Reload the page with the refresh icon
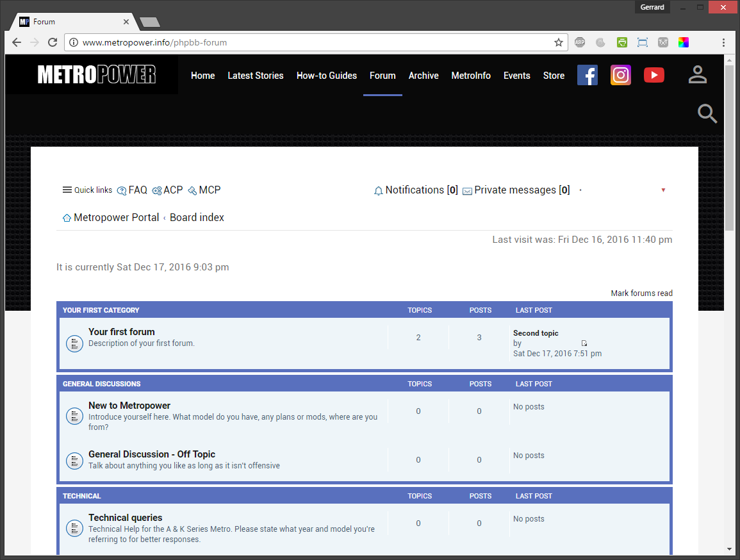 click(x=53, y=42)
